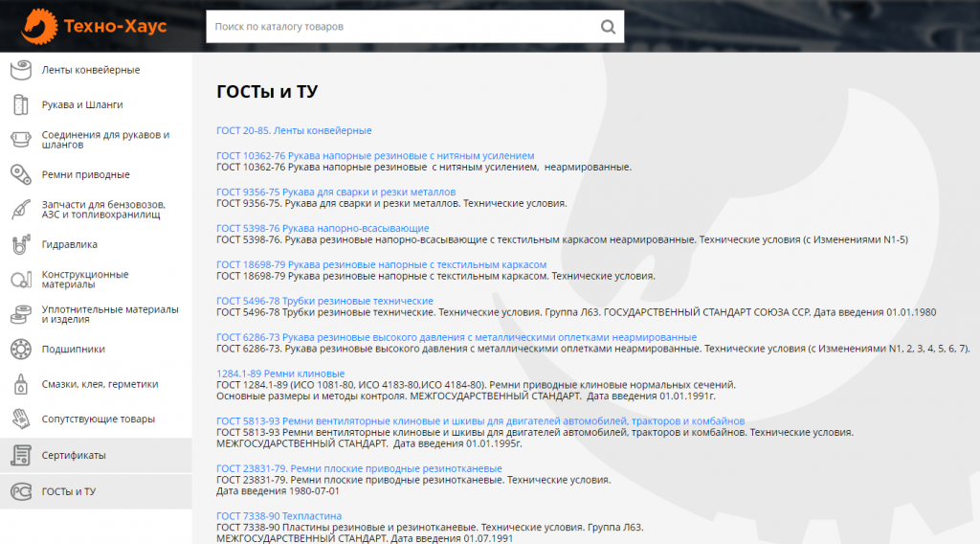Open Запчасти для бензовозов category
Viewport: 980px width, 544px height.
click(103, 210)
